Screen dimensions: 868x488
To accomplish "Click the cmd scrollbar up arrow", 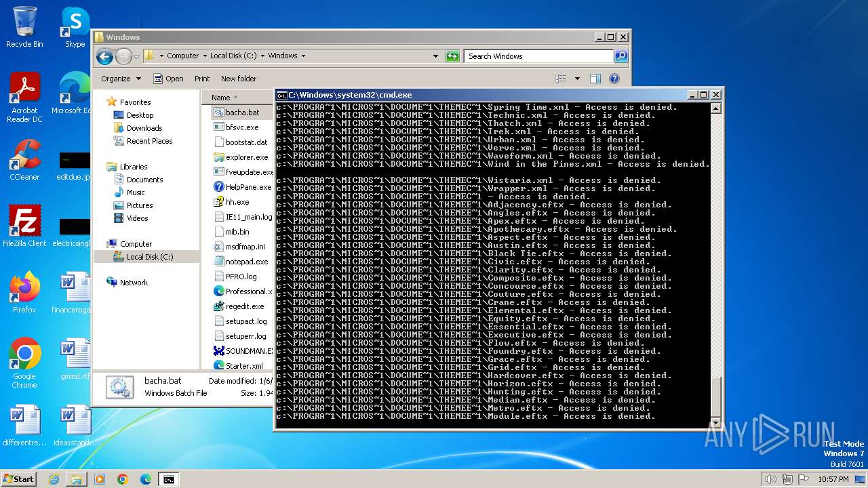I will (715, 108).
